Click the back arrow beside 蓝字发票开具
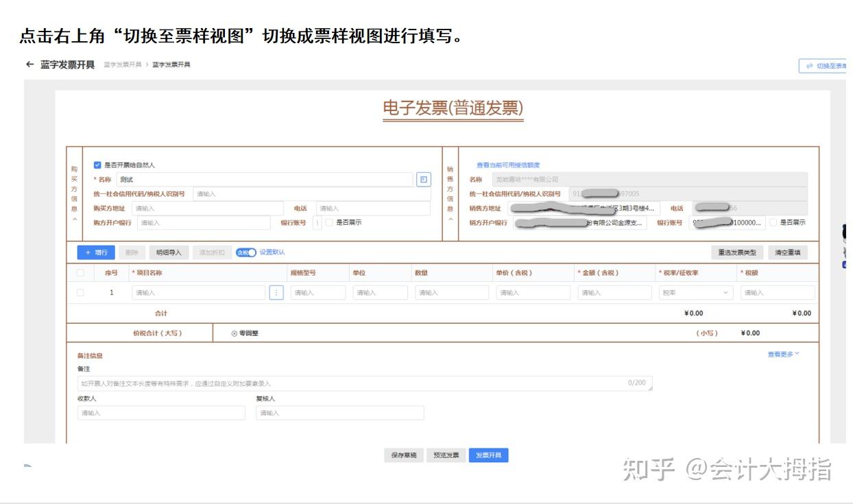The height and width of the screenshot is (504, 853). [x=29, y=64]
